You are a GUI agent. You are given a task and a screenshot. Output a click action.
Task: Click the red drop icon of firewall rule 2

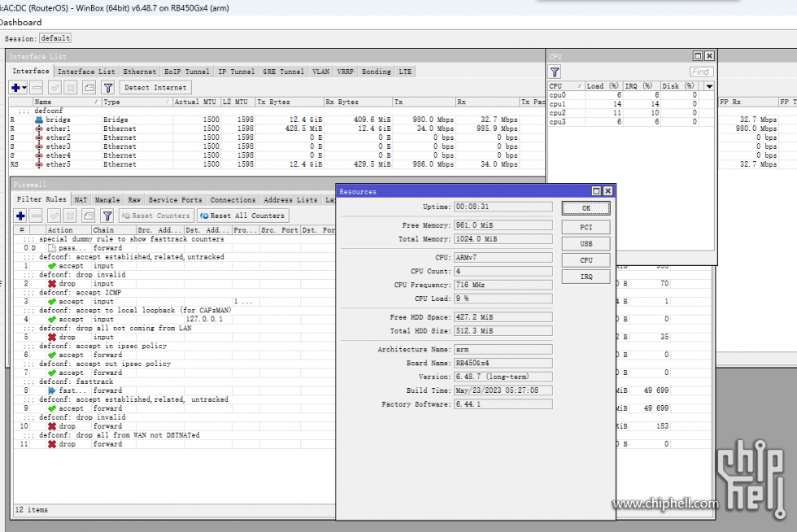(52, 284)
